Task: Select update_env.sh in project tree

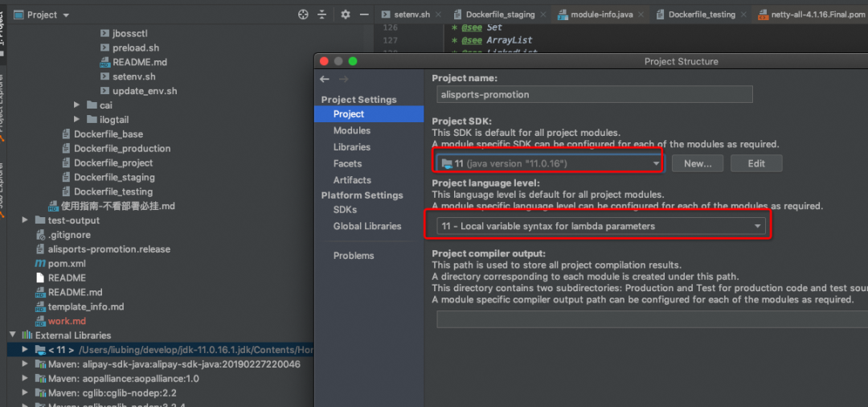Action: tap(145, 91)
